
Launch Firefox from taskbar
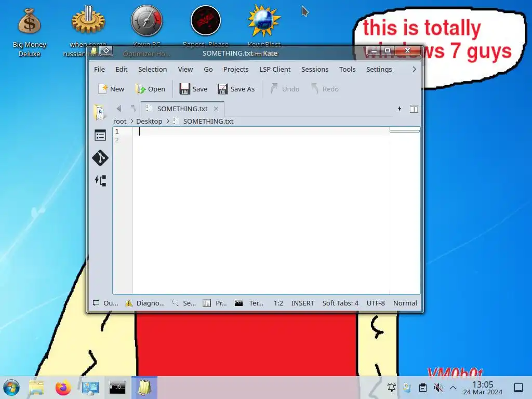63,388
